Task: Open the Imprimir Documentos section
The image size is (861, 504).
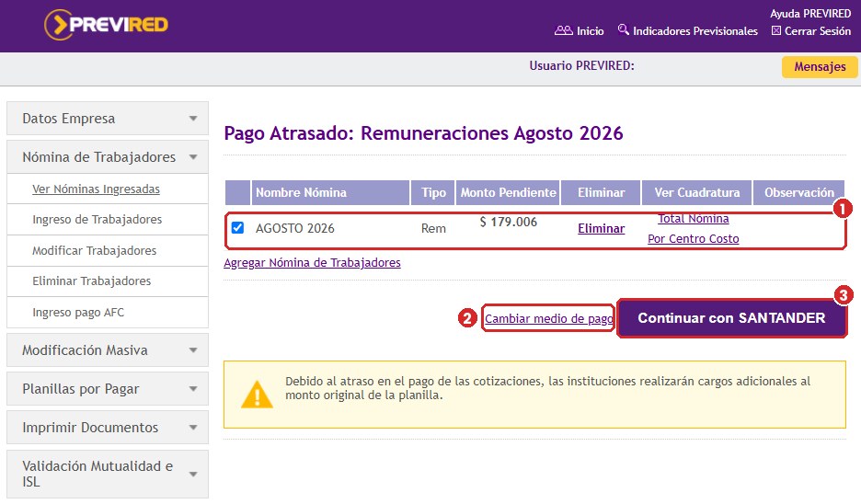Action: coord(108,427)
